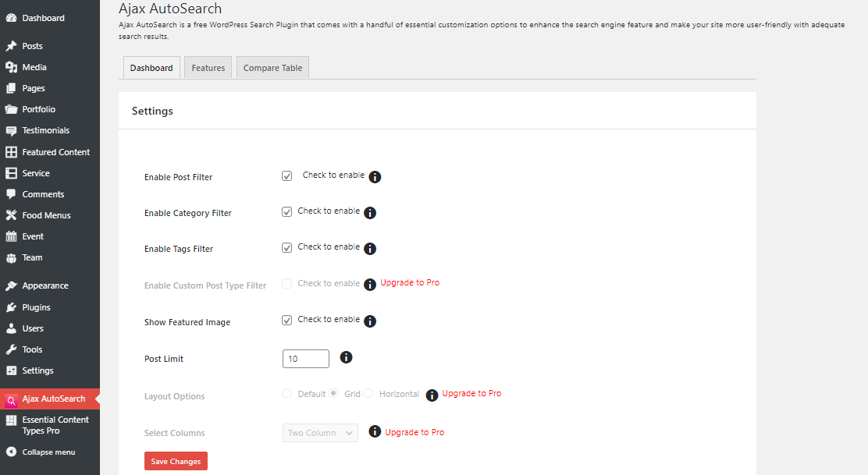Click the Appearance paintbrush icon

coord(11,285)
